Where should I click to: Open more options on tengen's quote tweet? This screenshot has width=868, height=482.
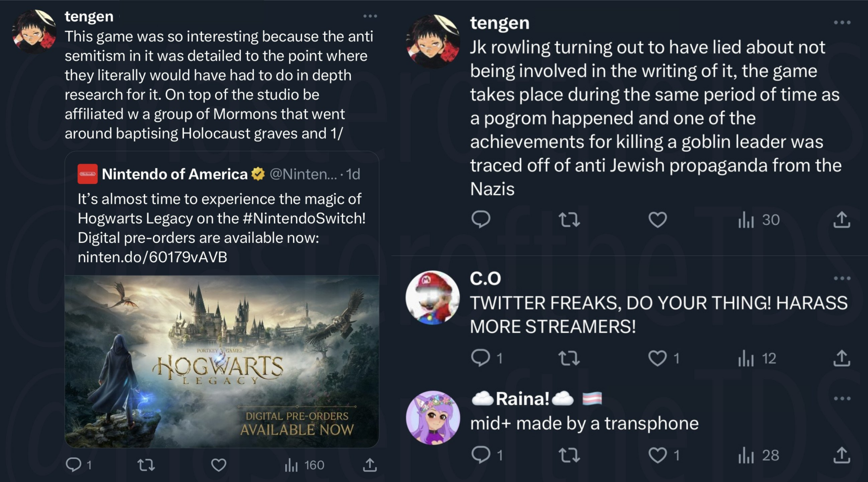pyautogui.click(x=370, y=16)
